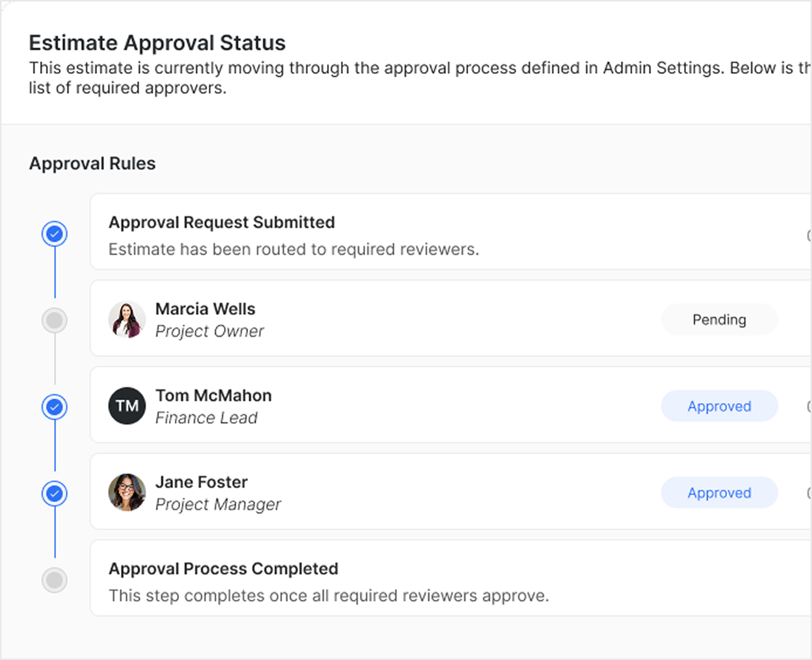812x660 pixels.
Task: Click the Approved badge for Tom McMahon
Action: 719,406
